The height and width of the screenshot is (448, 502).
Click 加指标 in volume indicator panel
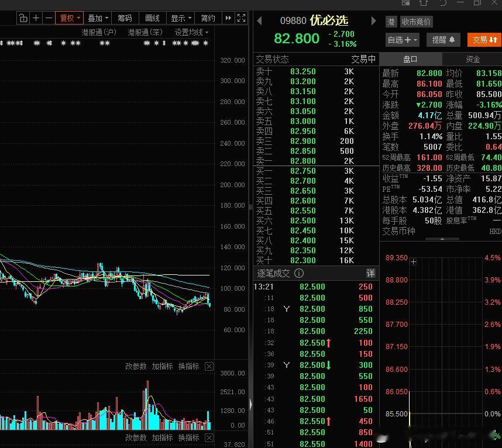(x=162, y=366)
